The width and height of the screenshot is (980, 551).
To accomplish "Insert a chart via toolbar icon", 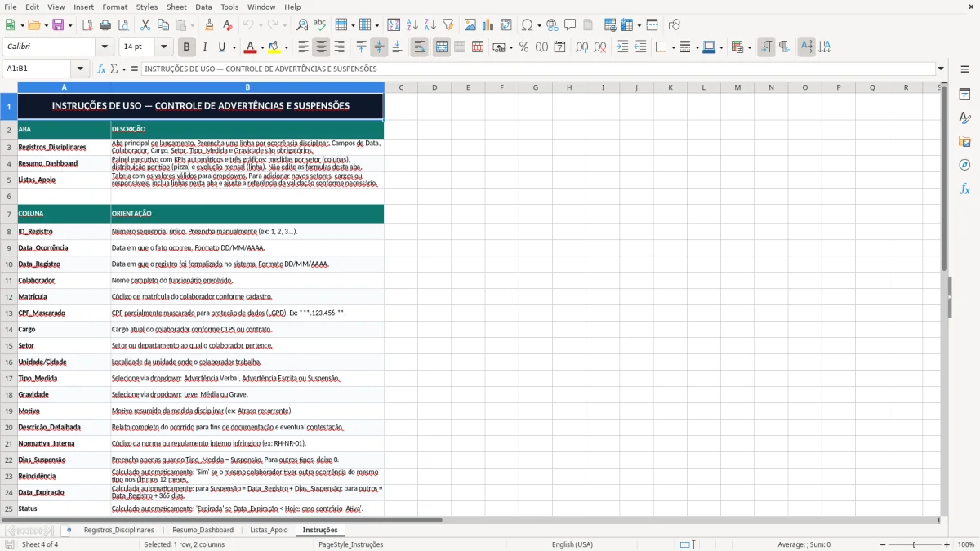I will (x=488, y=25).
